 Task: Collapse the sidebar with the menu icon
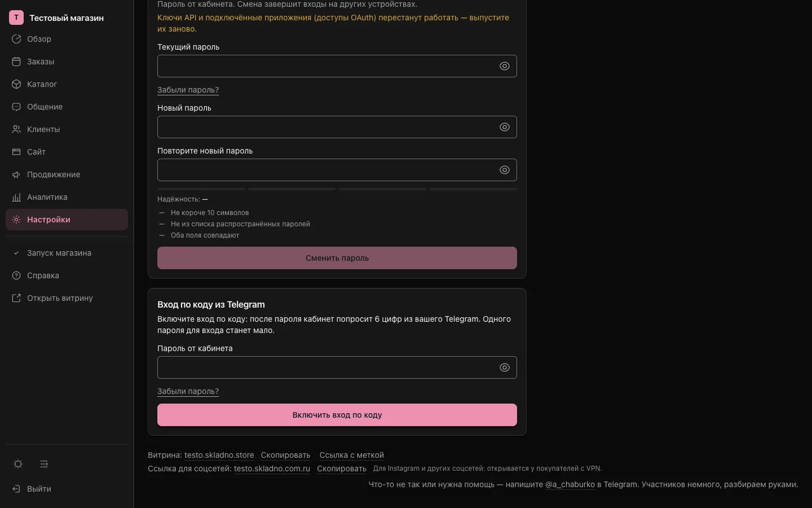pyautogui.click(x=44, y=464)
